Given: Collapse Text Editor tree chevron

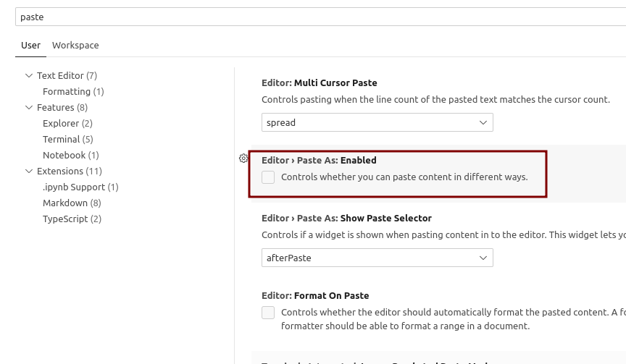Looking at the screenshot, I should [x=29, y=76].
